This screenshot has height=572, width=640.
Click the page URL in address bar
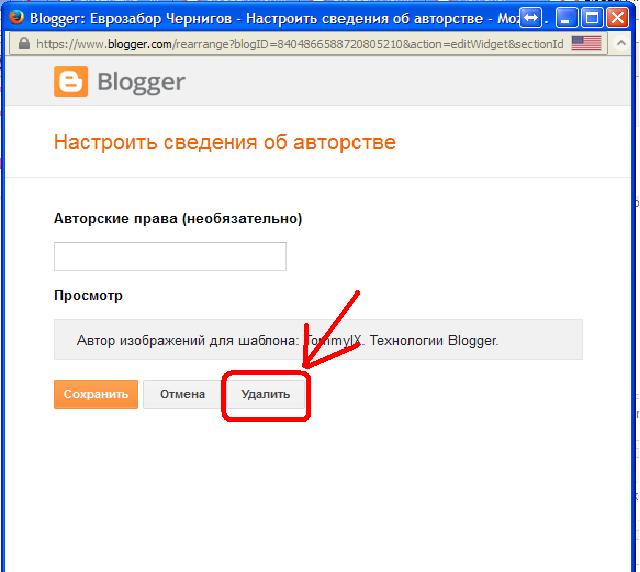pos(300,44)
